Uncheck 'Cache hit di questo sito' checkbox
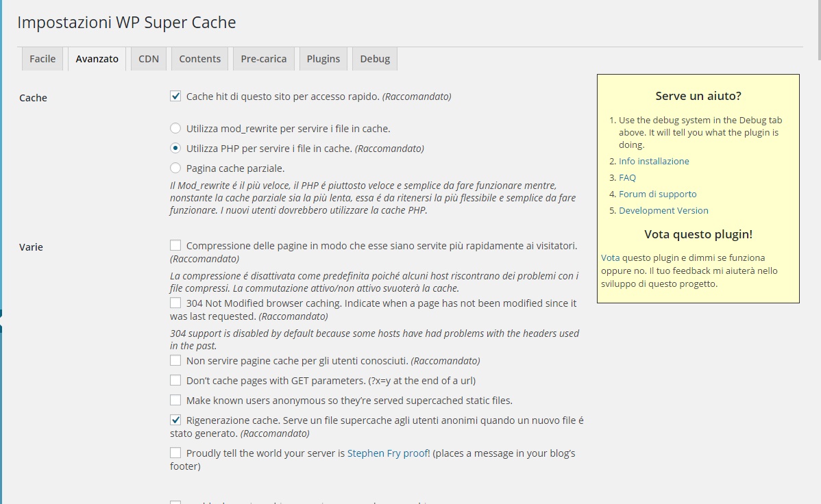Image resolution: width=821 pixels, height=504 pixels. 175,96
